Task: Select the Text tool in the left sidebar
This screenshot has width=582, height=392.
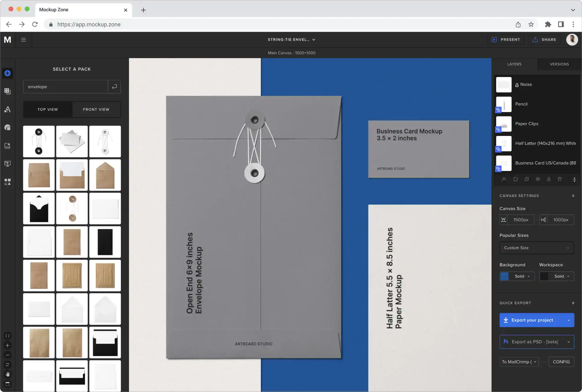Action: 7,109
